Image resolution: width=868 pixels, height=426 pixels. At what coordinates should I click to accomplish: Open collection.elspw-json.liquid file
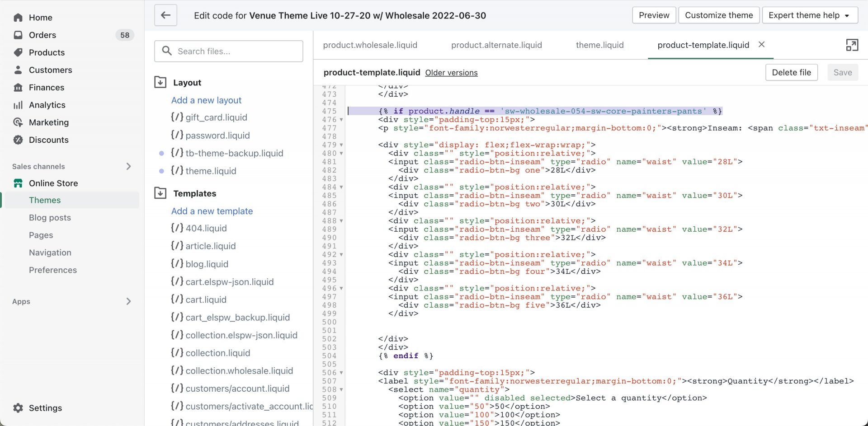pyautogui.click(x=241, y=335)
